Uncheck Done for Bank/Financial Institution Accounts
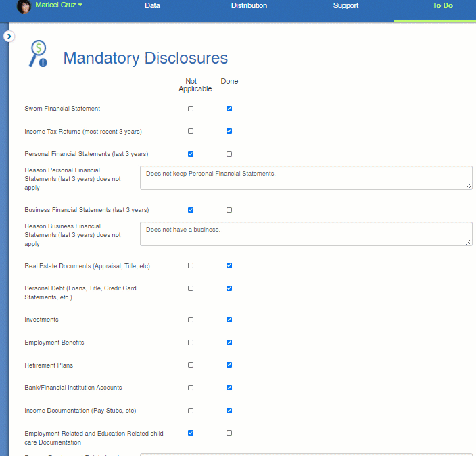The width and height of the screenshot is (476, 456). [x=229, y=388]
